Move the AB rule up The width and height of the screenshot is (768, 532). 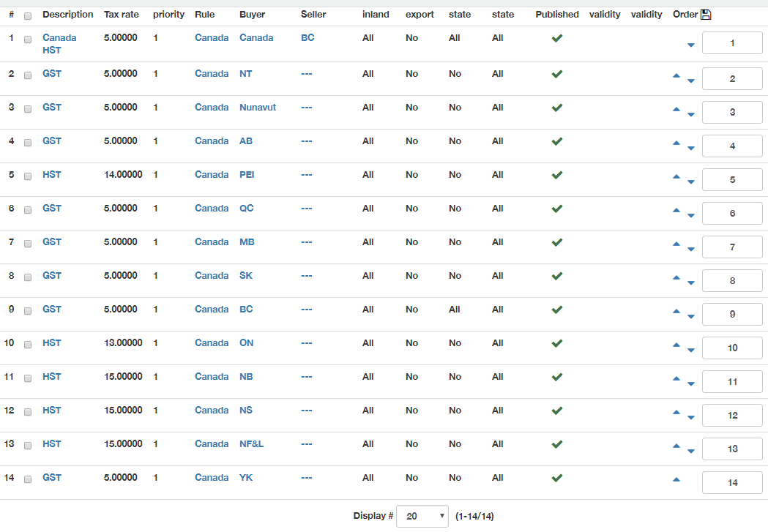[x=676, y=143]
